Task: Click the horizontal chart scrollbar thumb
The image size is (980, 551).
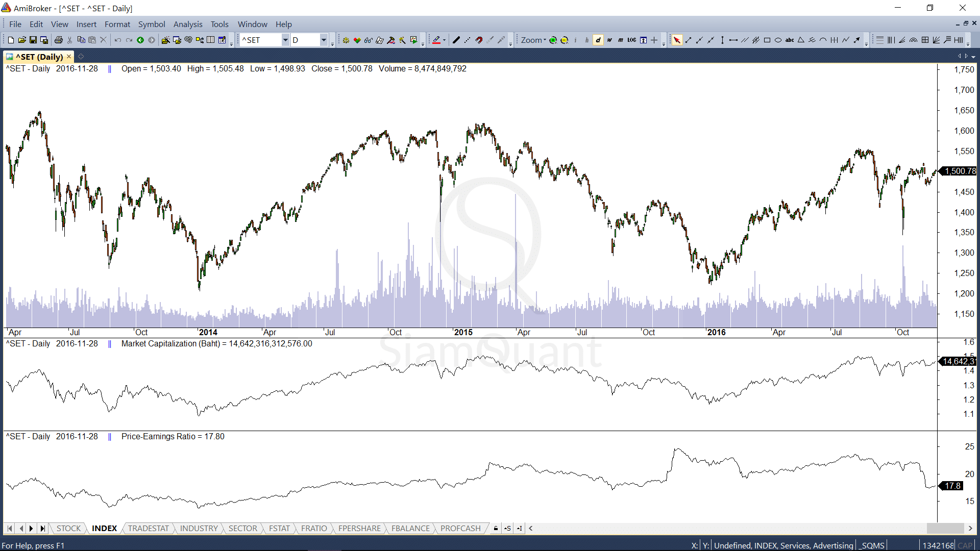Action: click(945, 528)
